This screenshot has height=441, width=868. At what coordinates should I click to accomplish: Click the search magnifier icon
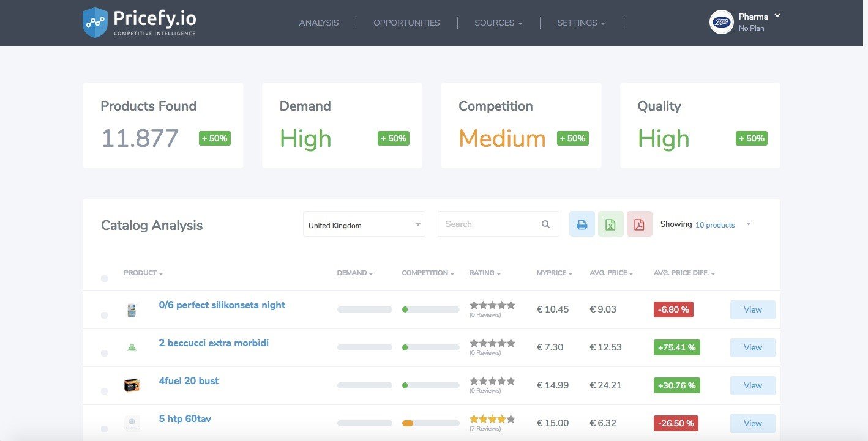point(545,224)
